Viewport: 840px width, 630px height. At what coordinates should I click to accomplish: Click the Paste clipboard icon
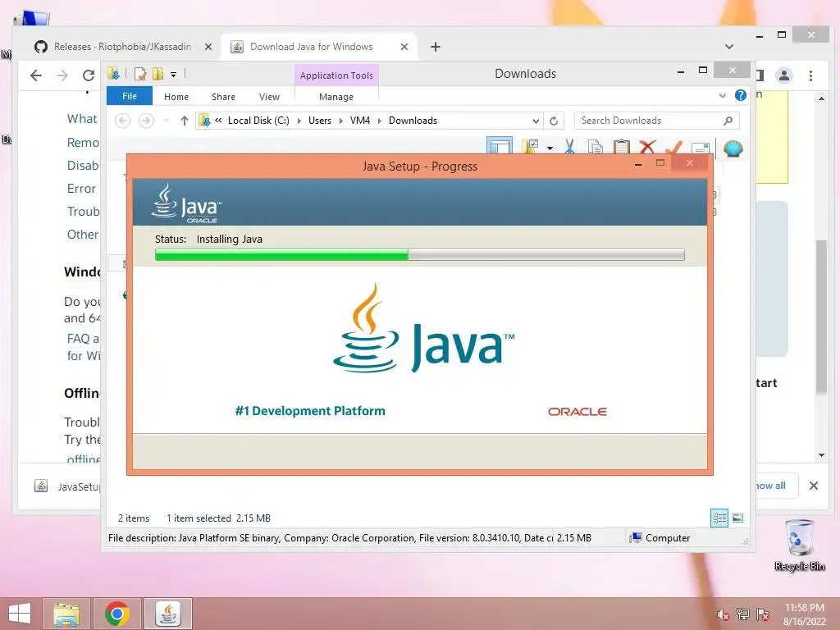622,147
